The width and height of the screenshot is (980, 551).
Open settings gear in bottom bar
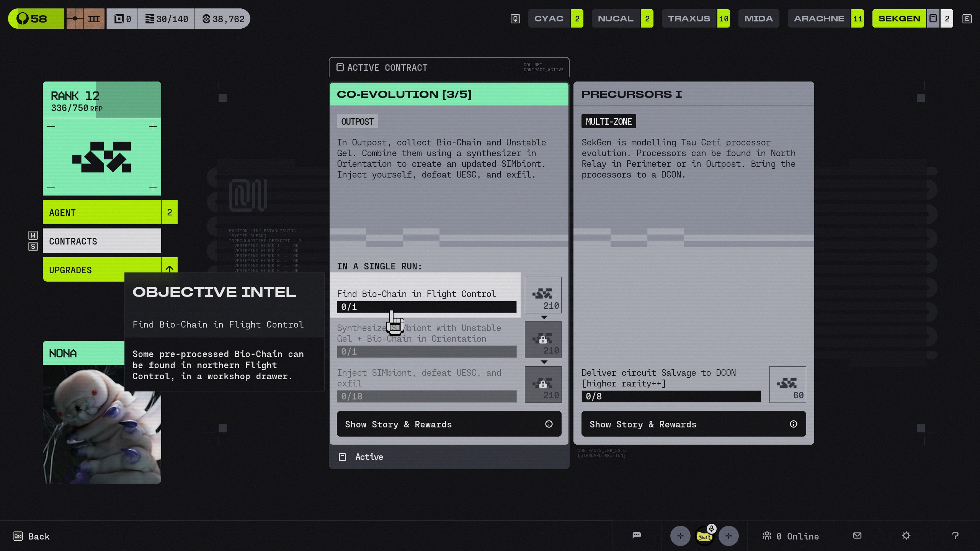coord(906,535)
